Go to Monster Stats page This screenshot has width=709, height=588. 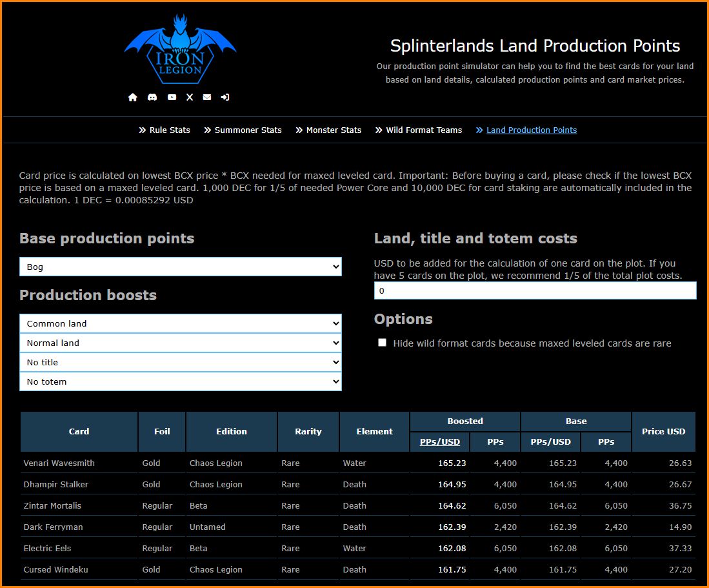coord(329,130)
